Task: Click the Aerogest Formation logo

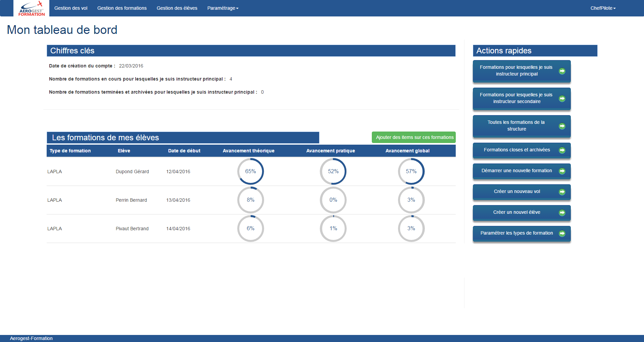Action: tap(31, 8)
